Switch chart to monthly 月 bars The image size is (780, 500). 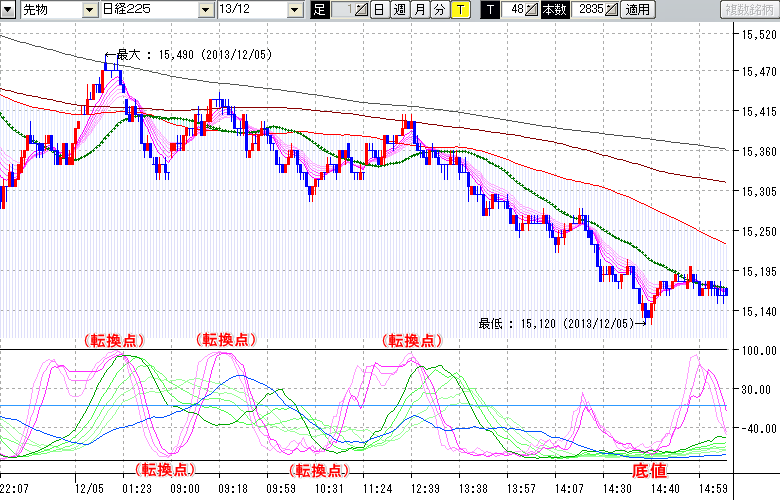click(419, 10)
